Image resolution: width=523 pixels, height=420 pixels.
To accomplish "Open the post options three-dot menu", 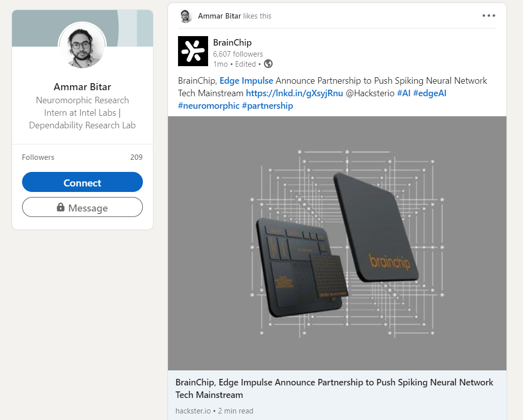I will click(x=488, y=16).
